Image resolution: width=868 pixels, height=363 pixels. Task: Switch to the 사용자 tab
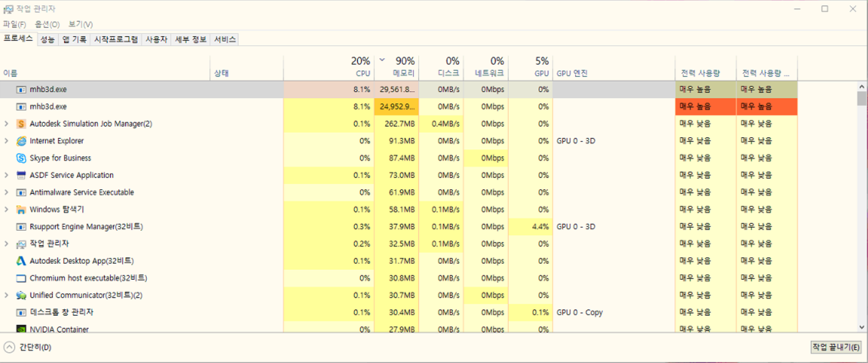tap(156, 39)
